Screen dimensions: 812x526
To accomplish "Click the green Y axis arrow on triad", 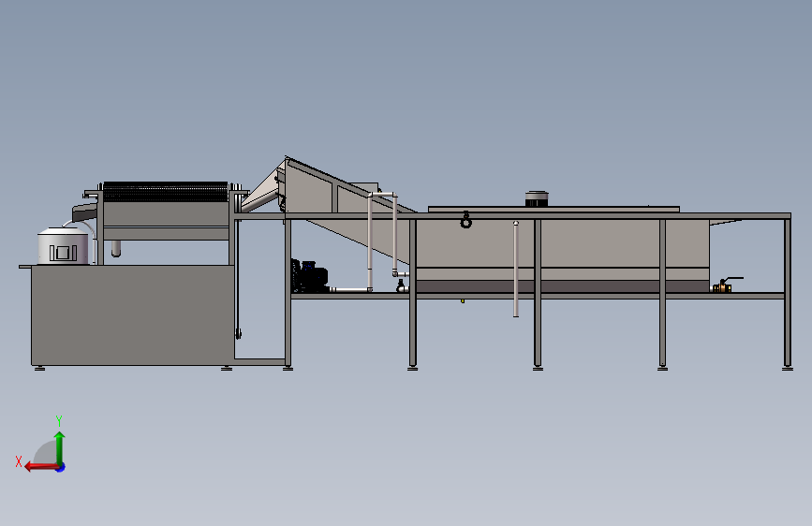I will pos(60,447).
